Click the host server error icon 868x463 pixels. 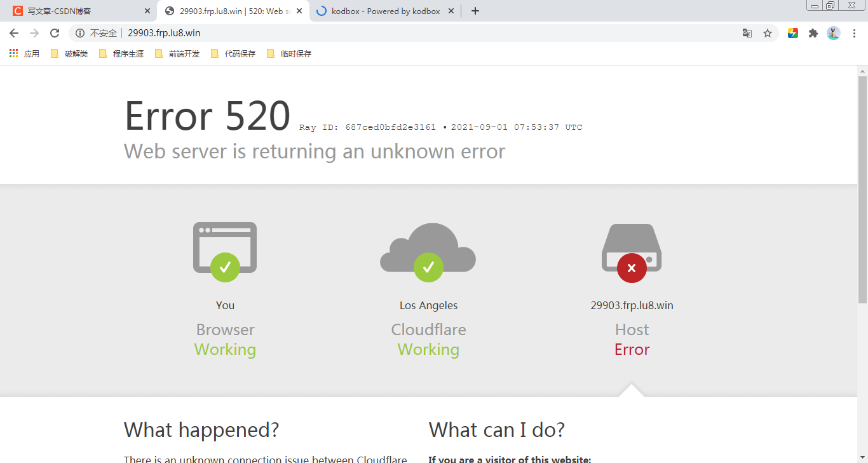click(x=632, y=253)
